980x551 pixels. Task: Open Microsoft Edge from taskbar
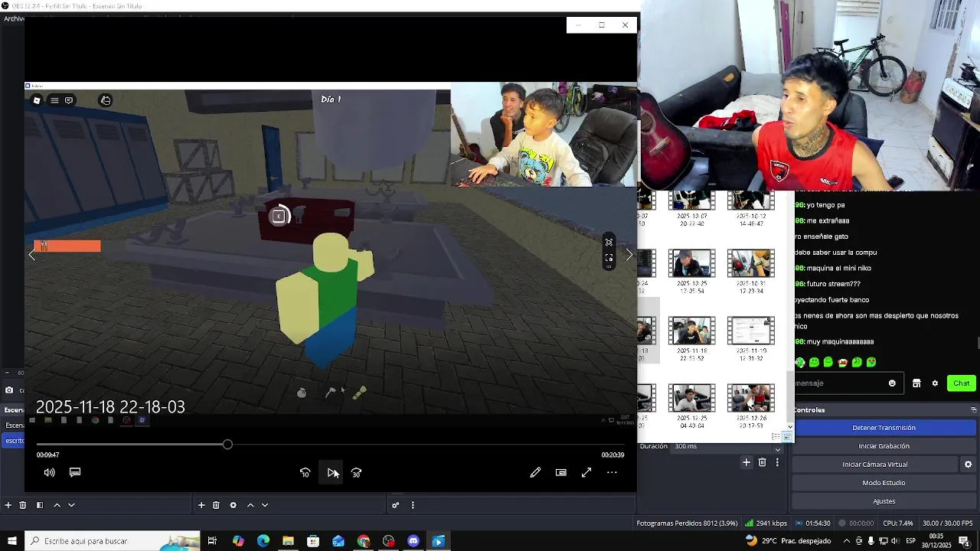[x=263, y=541]
